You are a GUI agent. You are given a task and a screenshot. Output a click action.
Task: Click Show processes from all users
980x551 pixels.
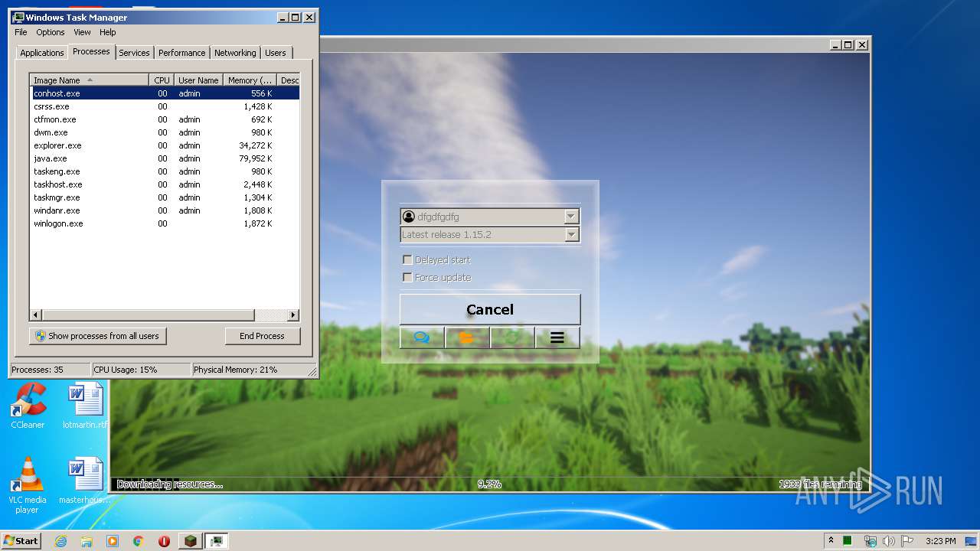(97, 336)
